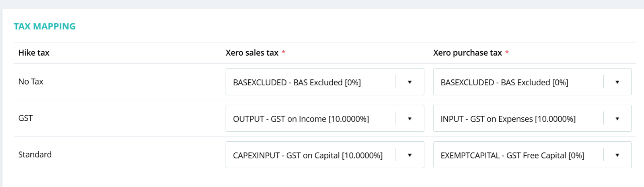Open the Standard sales tax dropdown arrow
The image size is (644, 187).
pyautogui.click(x=409, y=155)
